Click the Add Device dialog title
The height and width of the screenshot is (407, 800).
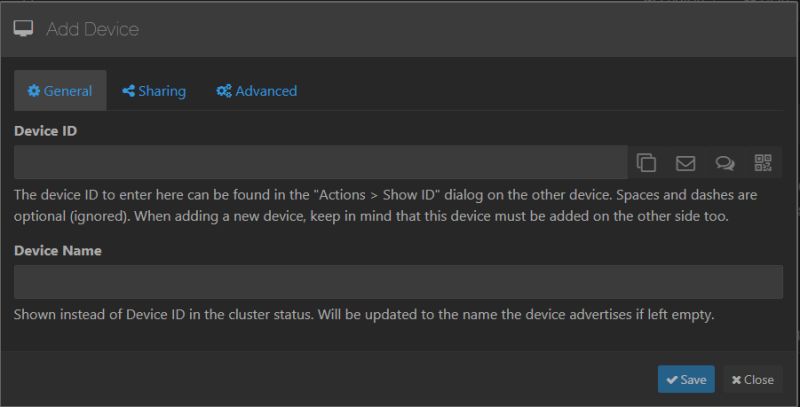point(93,29)
